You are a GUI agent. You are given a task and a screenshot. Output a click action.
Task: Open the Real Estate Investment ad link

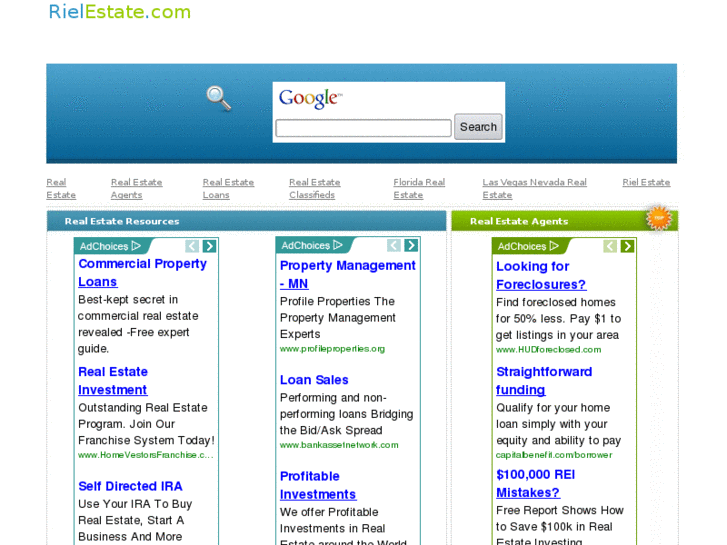pyautogui.click(x=113, y=380)
